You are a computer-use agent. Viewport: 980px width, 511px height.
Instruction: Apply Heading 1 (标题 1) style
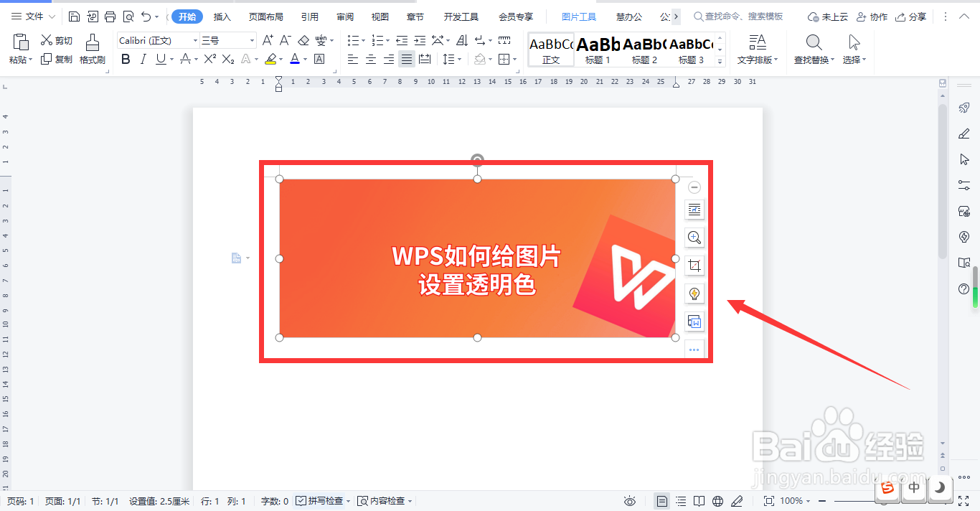(598, 50)
